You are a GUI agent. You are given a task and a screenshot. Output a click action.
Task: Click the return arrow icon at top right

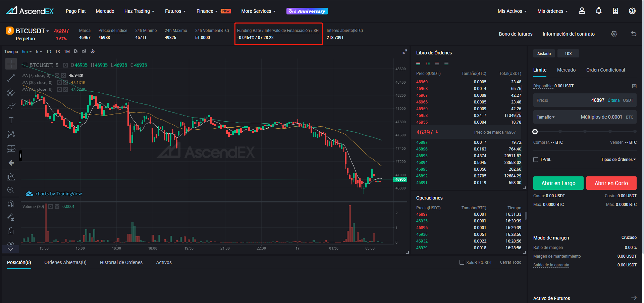click(634, 34)
